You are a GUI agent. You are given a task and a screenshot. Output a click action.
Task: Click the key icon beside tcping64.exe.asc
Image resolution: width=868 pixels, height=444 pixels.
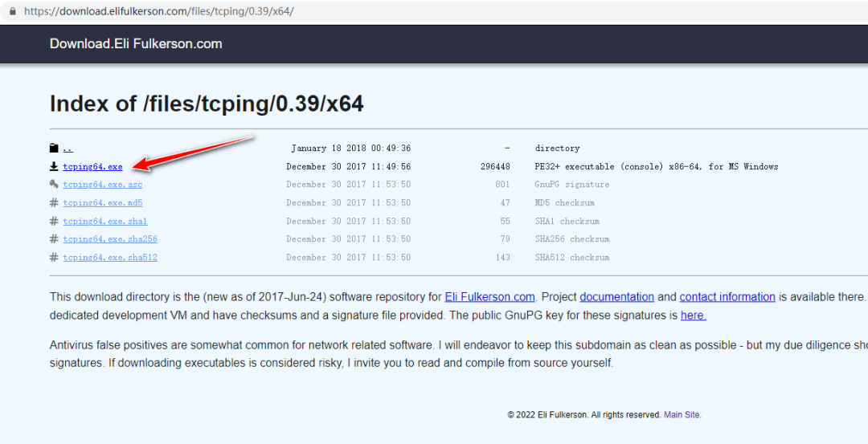[54, 184]
